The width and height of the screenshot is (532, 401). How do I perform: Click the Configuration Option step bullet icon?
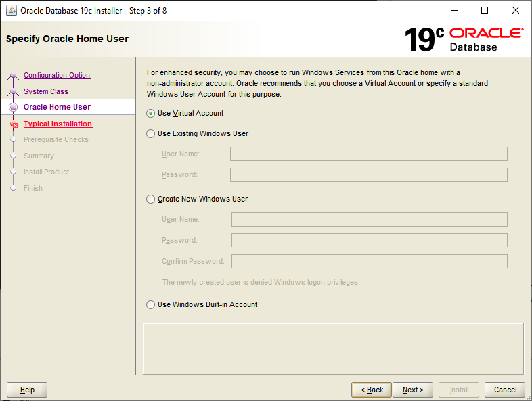point(14,75)
